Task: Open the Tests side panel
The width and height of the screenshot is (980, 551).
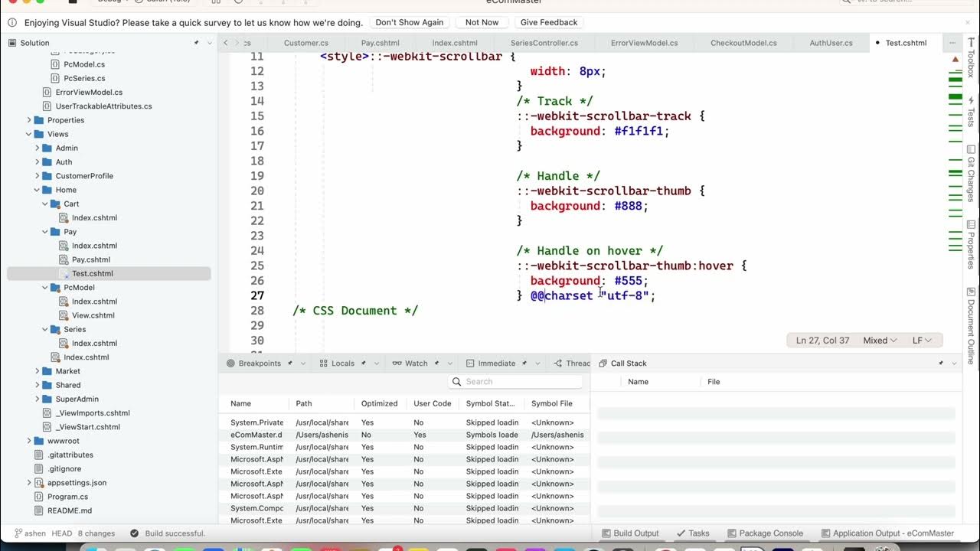Action: pos(971,111)
